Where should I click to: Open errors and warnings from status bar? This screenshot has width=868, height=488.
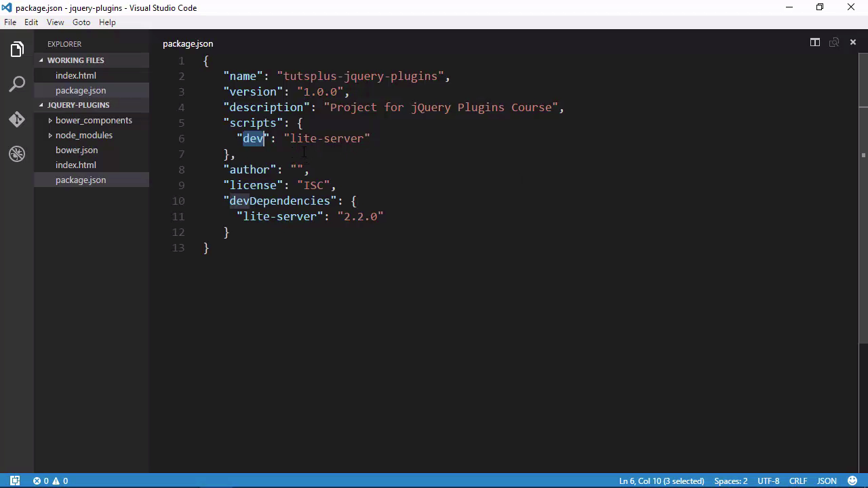click(50, 481)
